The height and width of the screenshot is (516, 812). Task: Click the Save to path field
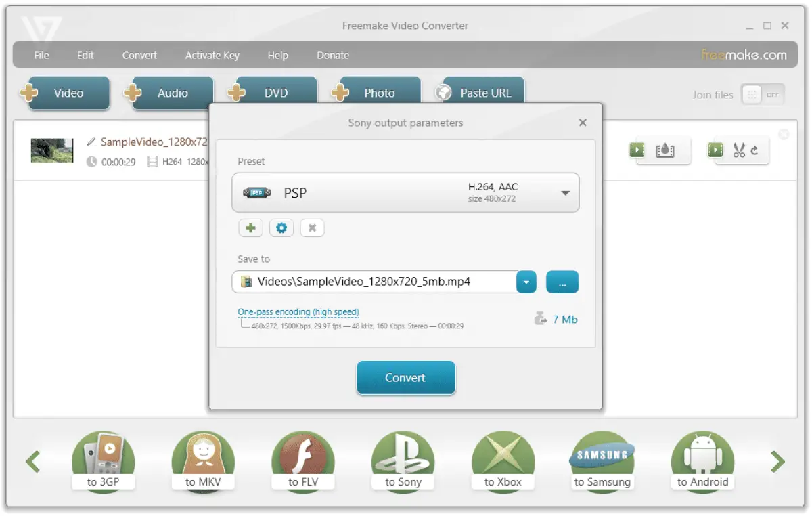(x=374, y=282)
